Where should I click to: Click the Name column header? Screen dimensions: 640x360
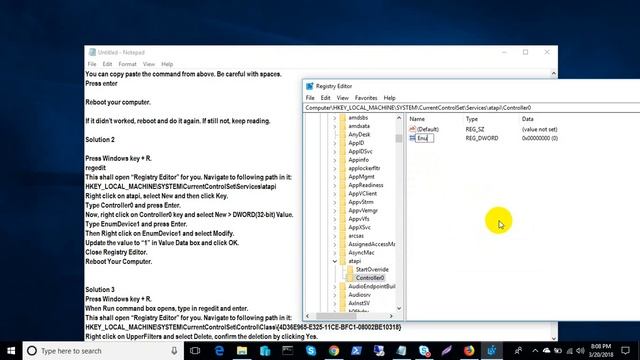click(x=417, y=119)
